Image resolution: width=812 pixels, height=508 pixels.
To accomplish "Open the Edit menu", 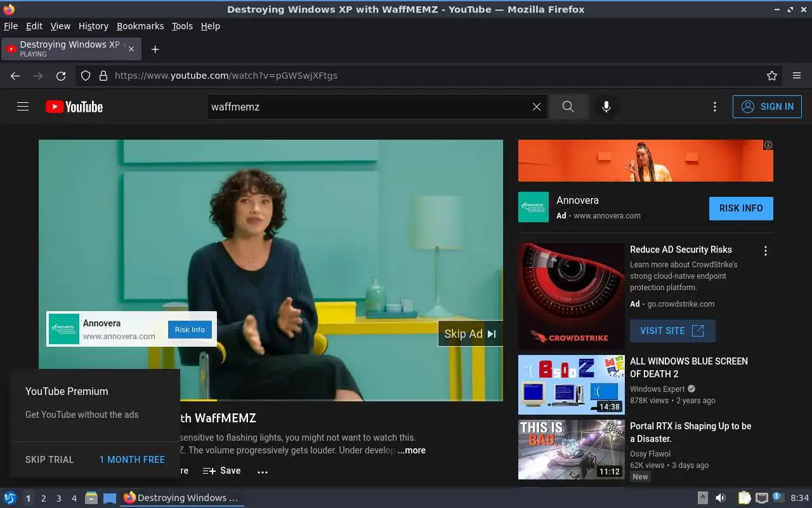I will coord(34,26).
